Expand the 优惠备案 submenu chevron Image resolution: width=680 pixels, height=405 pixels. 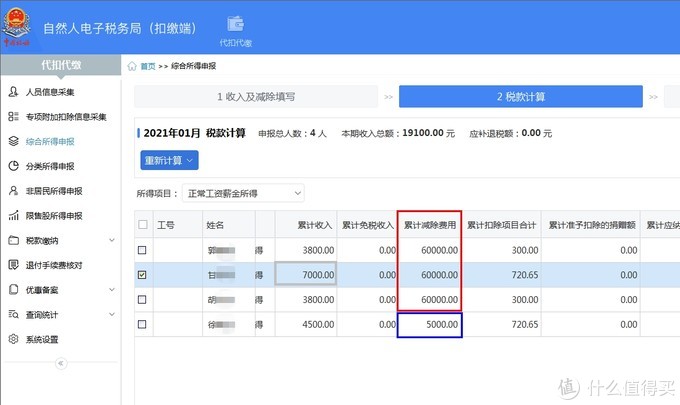point(111,289)
